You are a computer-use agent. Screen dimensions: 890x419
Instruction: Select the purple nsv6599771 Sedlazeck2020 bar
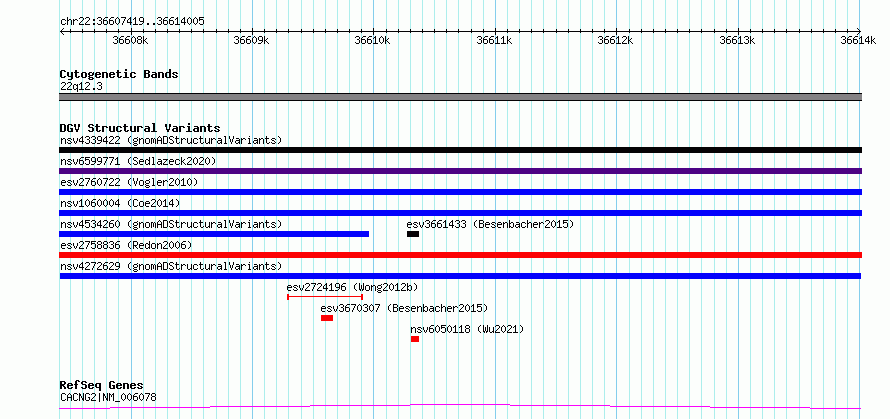point(460,171)
